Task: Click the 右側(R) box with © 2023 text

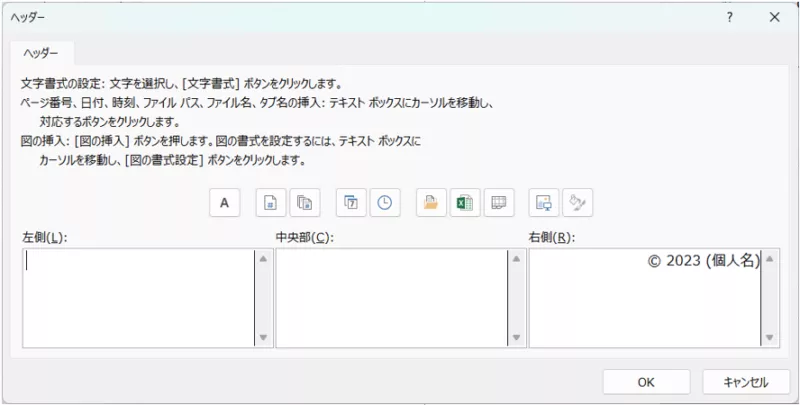Action: point(644,298)
